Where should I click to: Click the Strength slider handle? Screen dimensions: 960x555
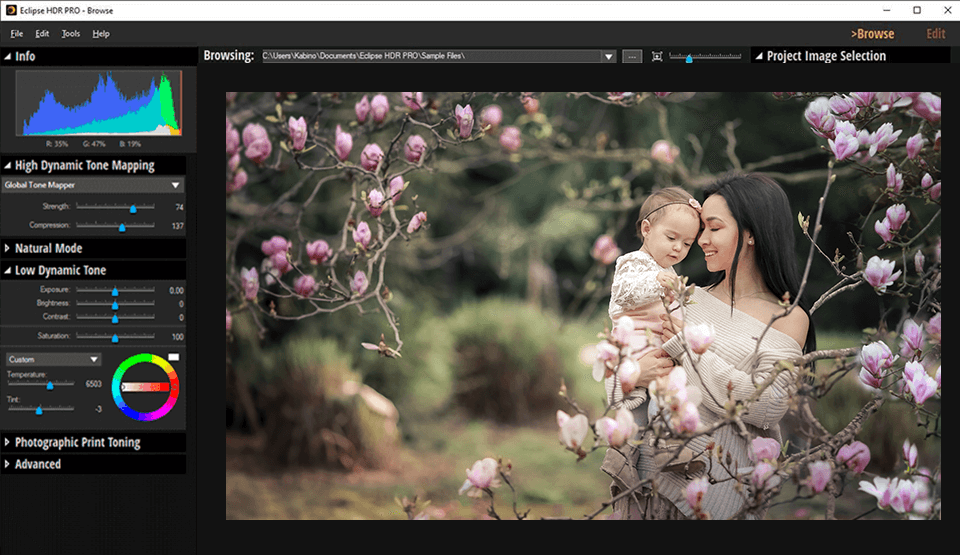click(133, 207)
